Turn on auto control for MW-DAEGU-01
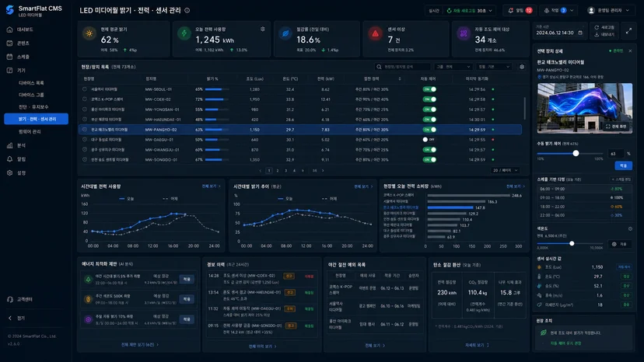The height and width of the screenshot is (362, 644). [x=429, y=140]
